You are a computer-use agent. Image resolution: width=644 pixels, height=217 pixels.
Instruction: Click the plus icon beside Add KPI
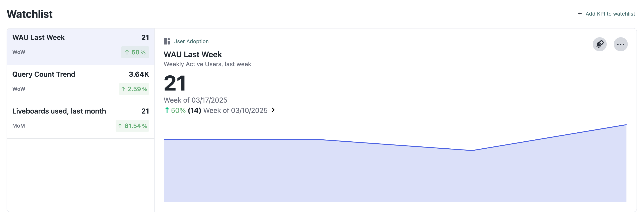[x=580, y=14]
